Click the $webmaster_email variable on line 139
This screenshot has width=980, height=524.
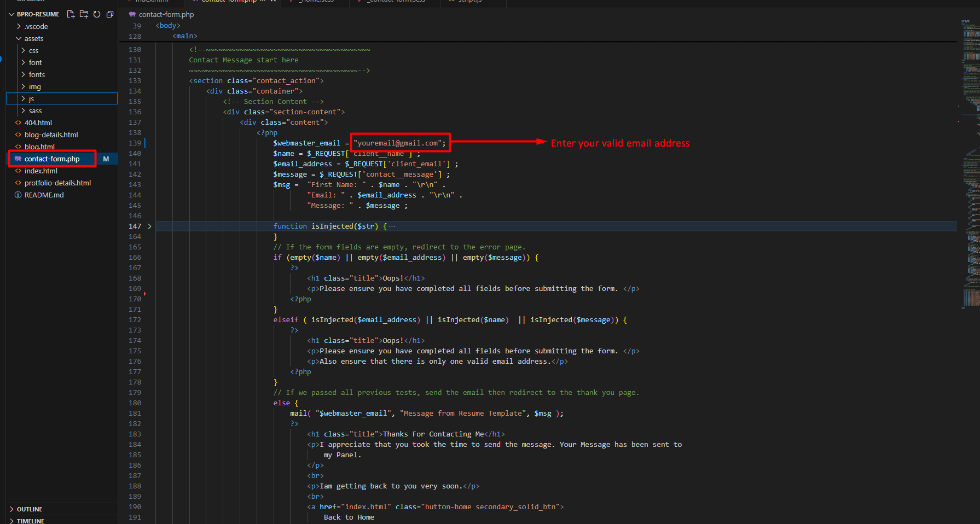[x=306, y=143]
